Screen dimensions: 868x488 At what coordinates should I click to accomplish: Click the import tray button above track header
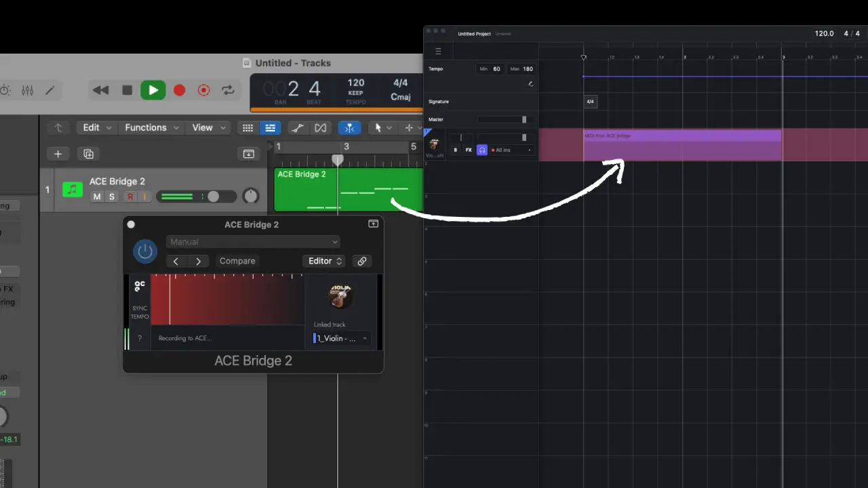pyautogui.click(x=248, y=154)
